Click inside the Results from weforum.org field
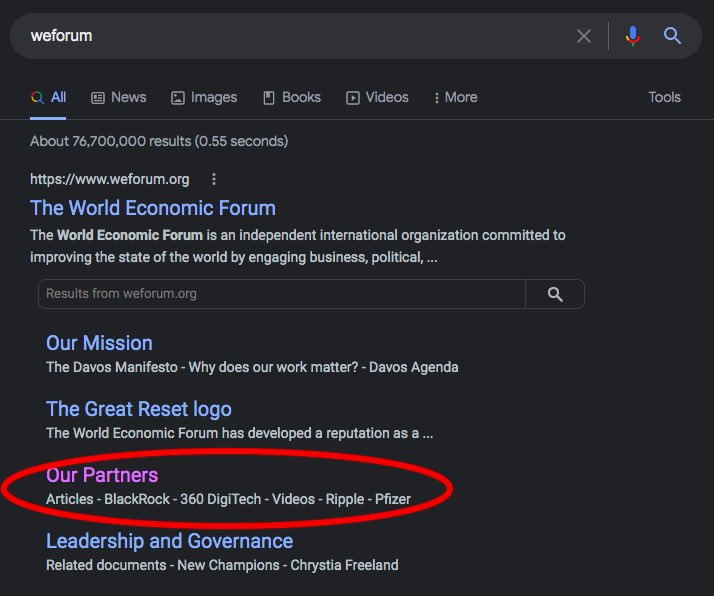Viewport: 714px width, 596px height. (x=280, y=294)
